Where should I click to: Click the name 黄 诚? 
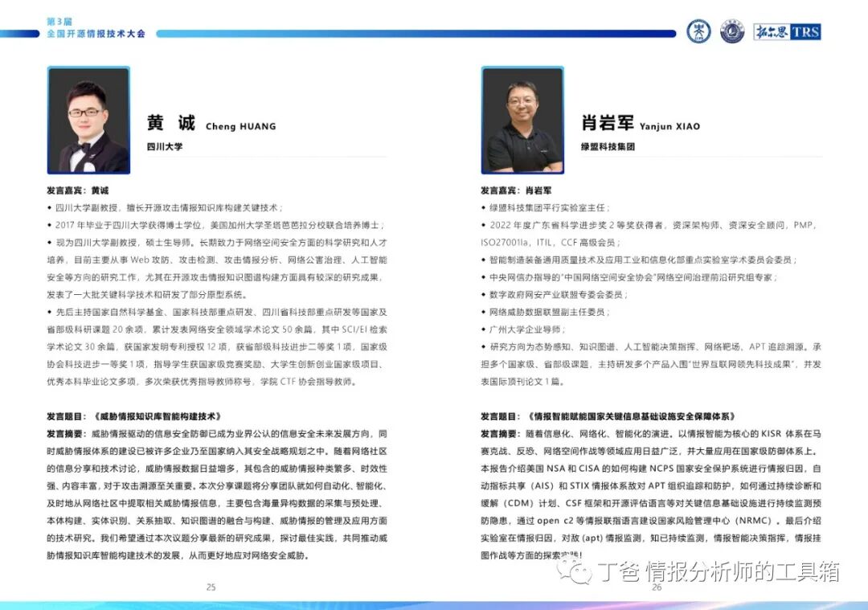click(171, 123)
